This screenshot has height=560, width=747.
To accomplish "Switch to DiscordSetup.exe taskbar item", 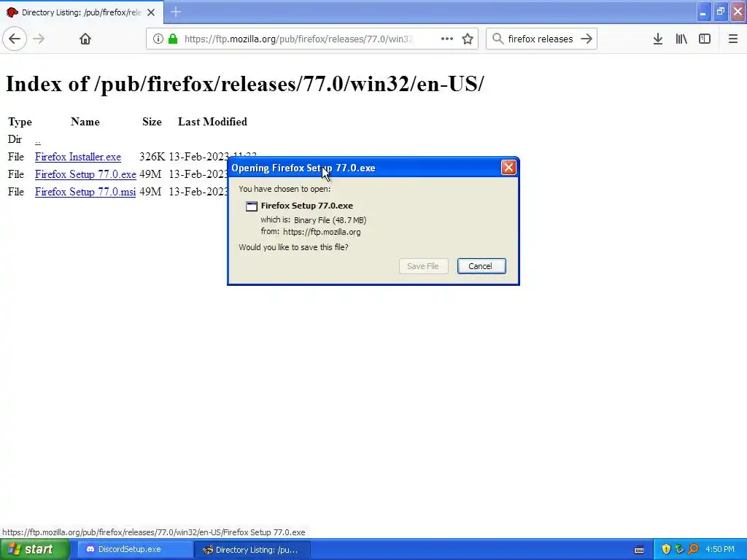I will 135,549.
